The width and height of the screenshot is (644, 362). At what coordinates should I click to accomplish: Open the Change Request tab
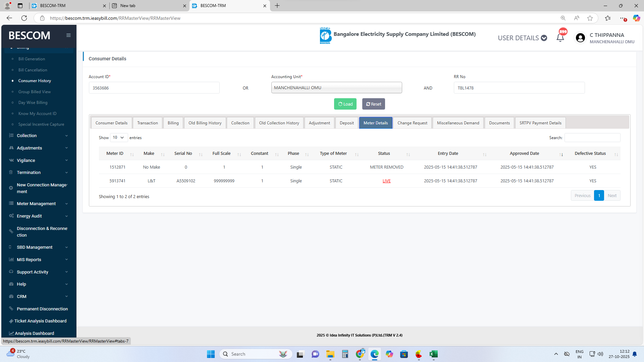tap(412, 123)
